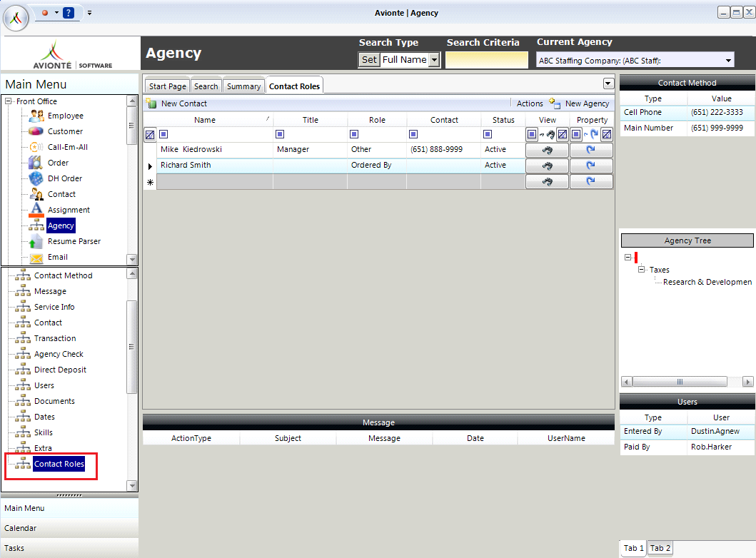Clear all filters icon at grid's left

pyautogui.click(x=150, y=134)
